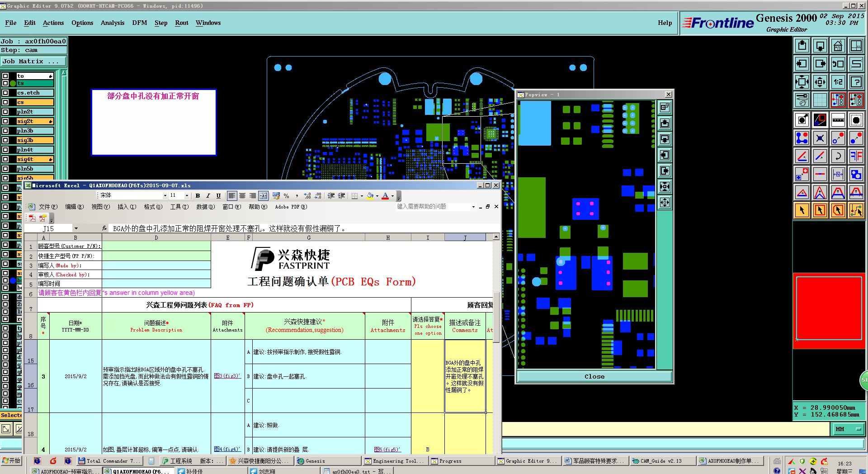Open the Excel Name Box dropdown arrow
The height and width of the screenshot is (474, 868).
click(76, 228)
